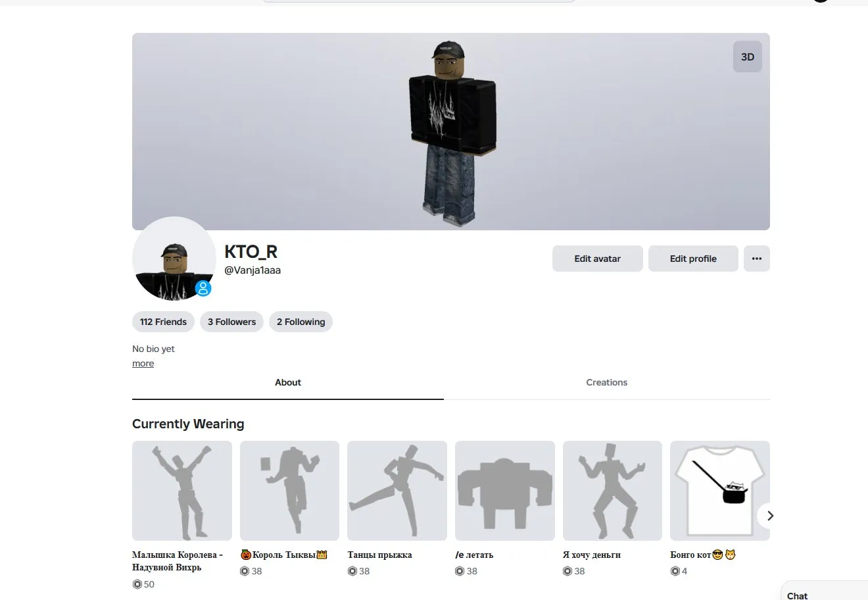Image resolution: width=868 pixels, height=600 pixels.
Task: Click the Король Тыквы item title
Action: coord(284,555)
